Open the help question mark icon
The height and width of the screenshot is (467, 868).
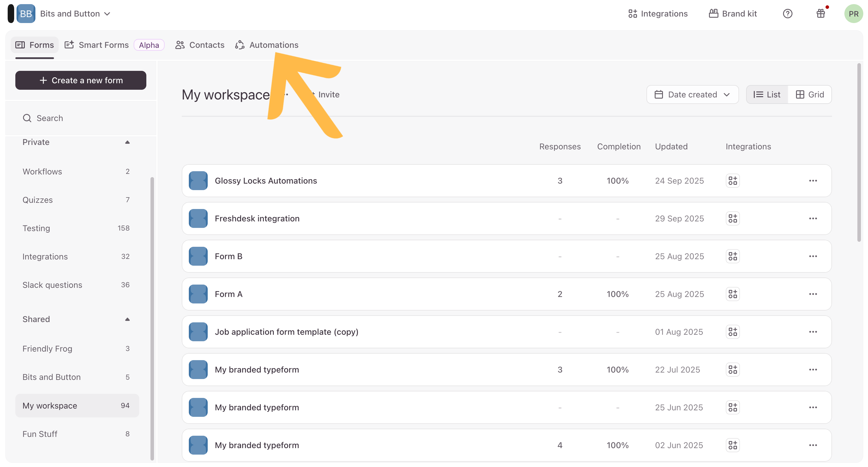(787, 14)
